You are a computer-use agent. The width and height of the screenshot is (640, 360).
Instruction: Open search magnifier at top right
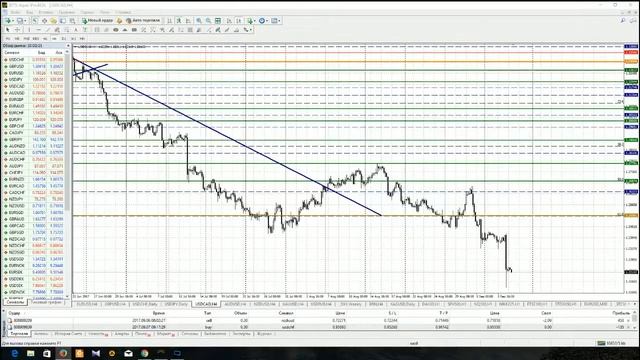pyautogui.click(x=623, y=20)
